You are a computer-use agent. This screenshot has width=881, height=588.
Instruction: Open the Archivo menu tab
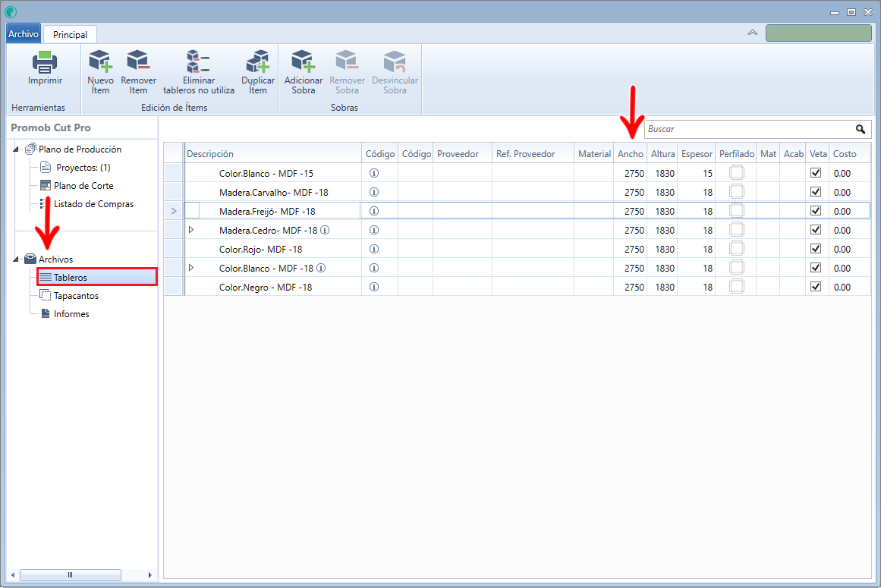tap(24, 34)
